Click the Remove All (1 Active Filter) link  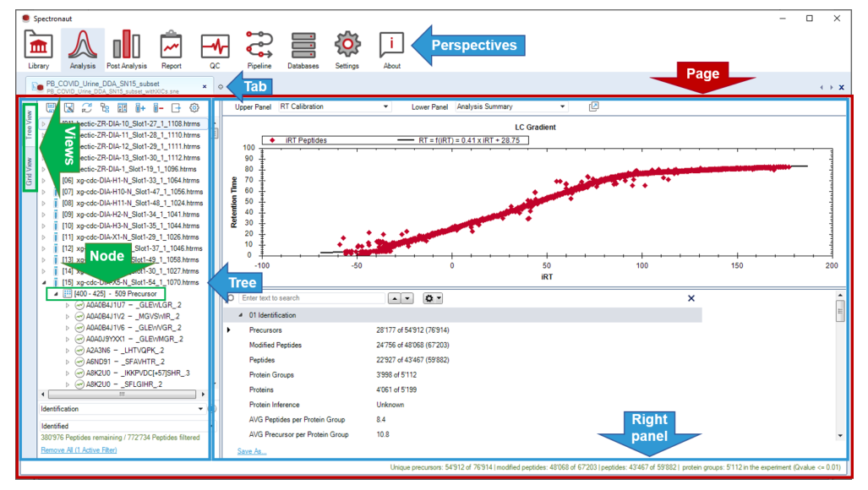click(x=79, y=450)
